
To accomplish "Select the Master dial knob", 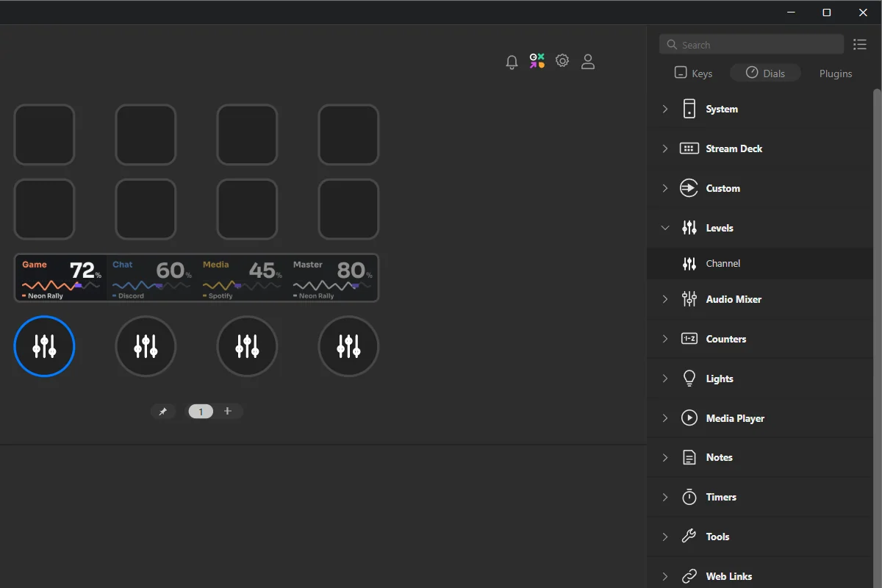I will [348, 346].
